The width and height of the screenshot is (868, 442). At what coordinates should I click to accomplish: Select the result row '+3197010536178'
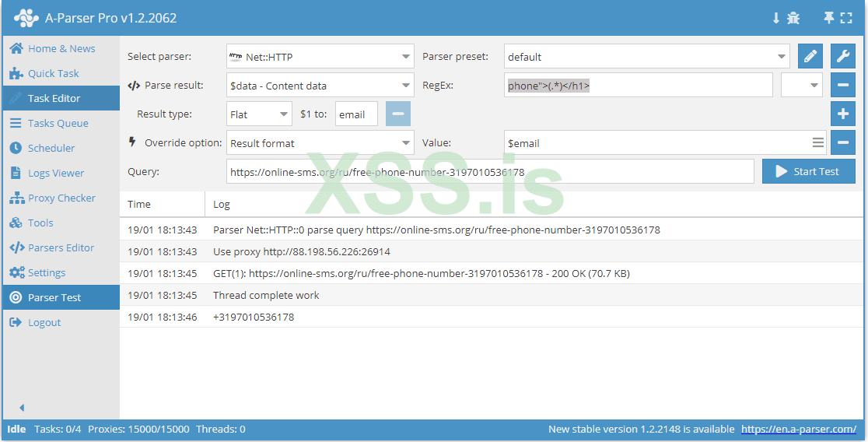tap(492, 317)
